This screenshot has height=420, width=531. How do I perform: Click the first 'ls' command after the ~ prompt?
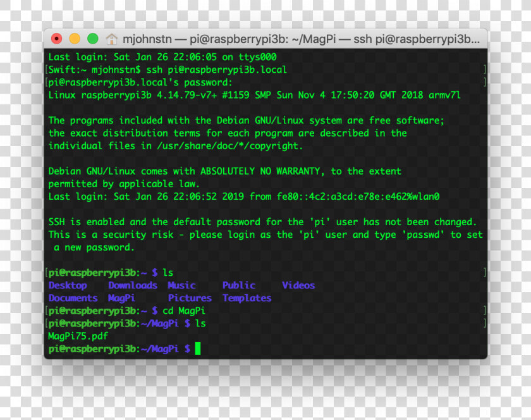point(168,273)
